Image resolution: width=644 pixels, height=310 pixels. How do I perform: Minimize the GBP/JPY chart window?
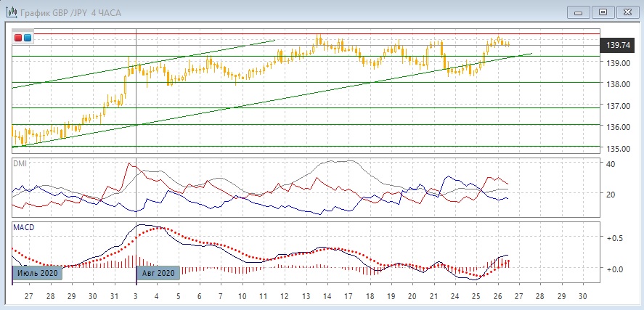[x=579, y=12]
